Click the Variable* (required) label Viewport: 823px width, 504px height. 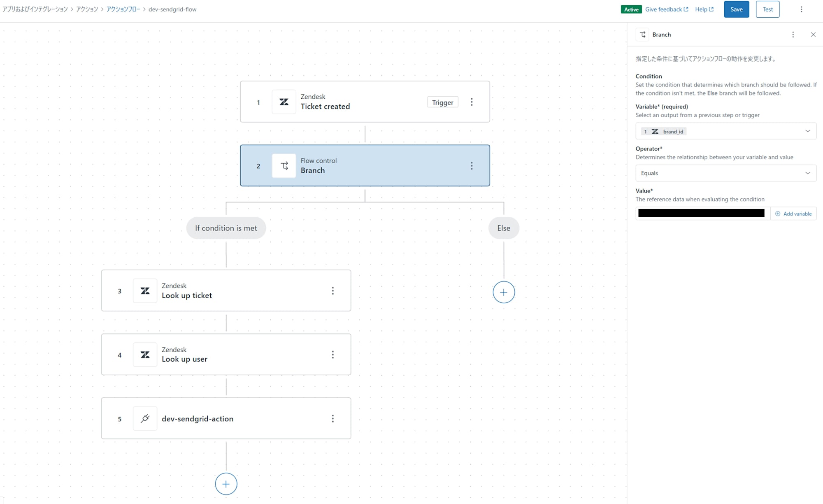pyautogui.click(x=662, y=107)
